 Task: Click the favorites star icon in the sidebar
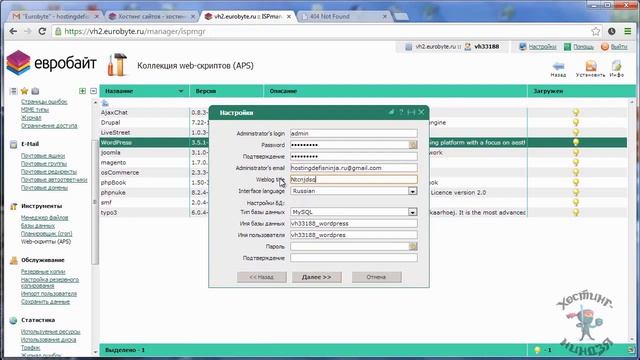[24, 91]
